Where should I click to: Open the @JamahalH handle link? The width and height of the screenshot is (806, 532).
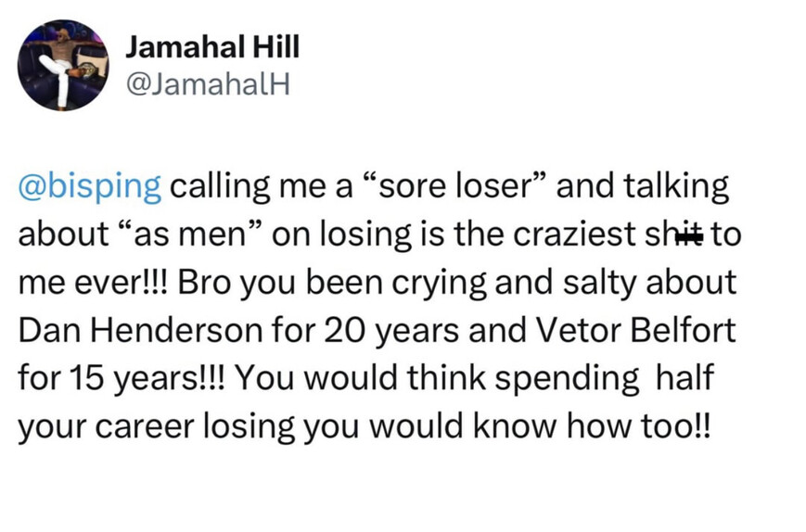208,83
